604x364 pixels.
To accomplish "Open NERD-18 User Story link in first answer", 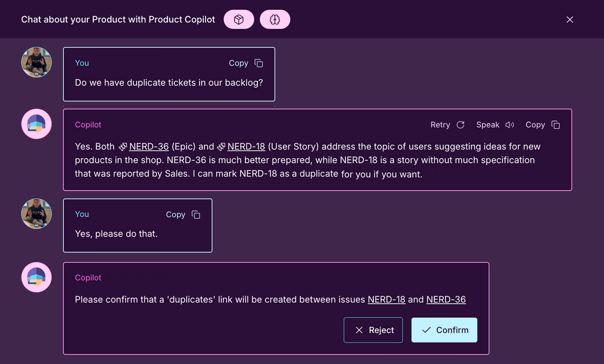I will 246,147.
